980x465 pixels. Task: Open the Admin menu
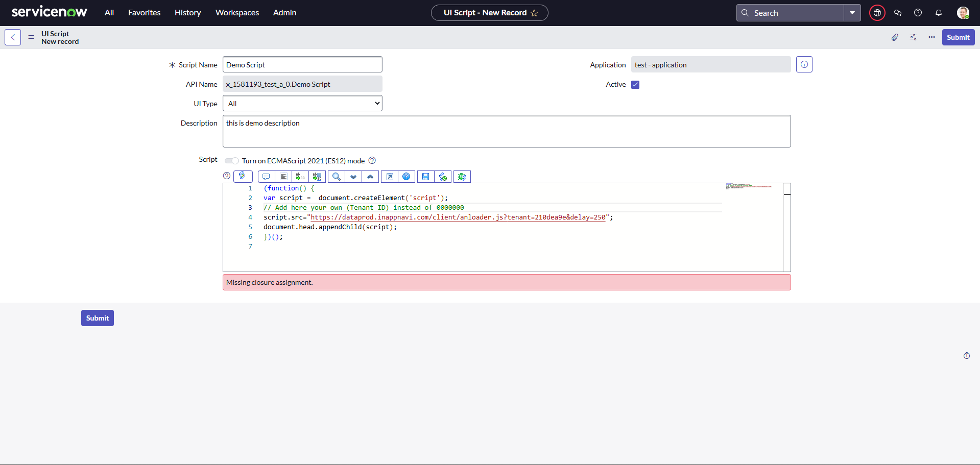[x=284, y=13]
